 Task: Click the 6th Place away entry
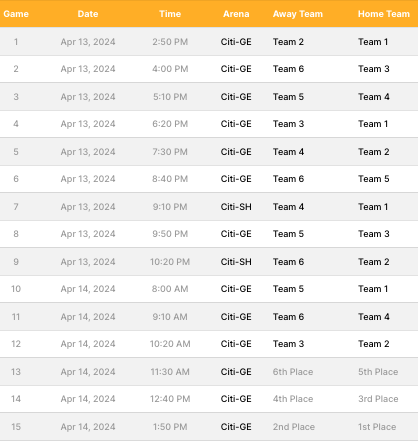[293, 372]
